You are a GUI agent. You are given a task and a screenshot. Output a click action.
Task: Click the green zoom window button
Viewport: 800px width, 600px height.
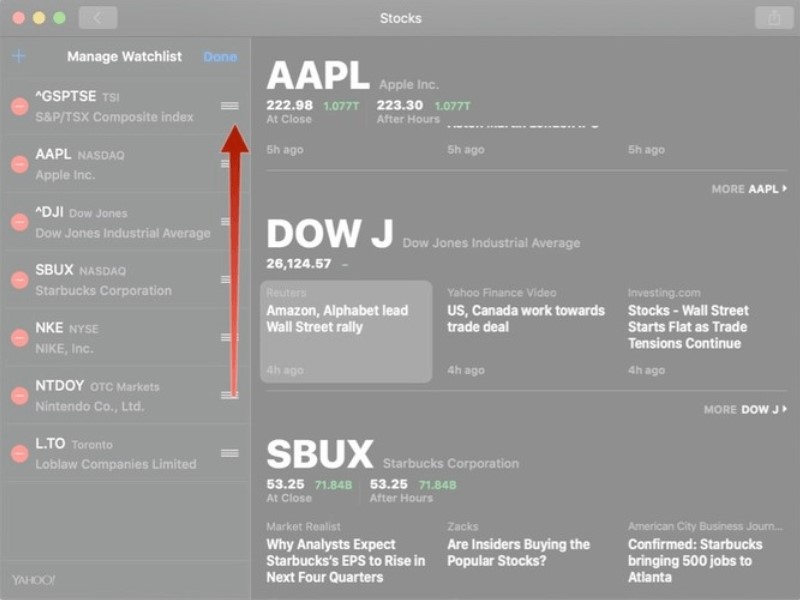[x=60, y=18]
